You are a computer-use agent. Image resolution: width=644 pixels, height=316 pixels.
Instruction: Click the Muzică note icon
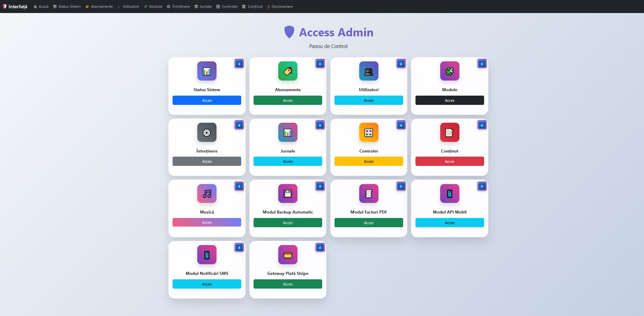click(x=207, y=193)
